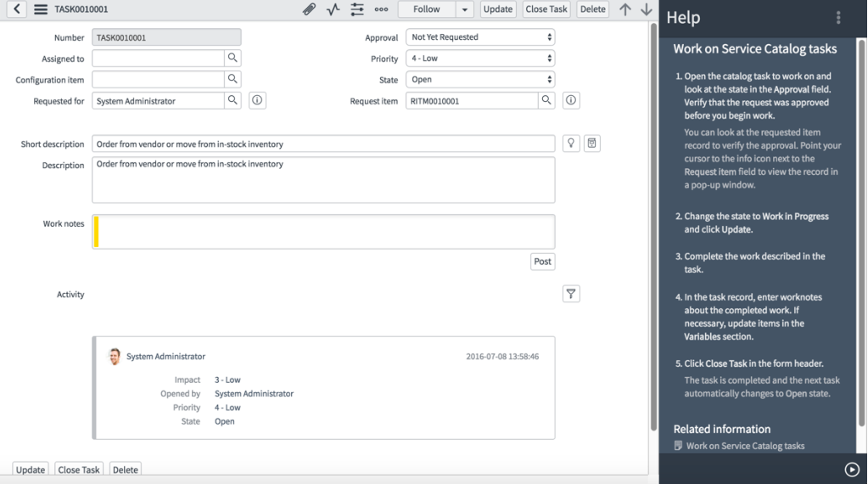Click the lightbulb suggestion icon
This screenshot has height=484, width=868.
point(571,144)
